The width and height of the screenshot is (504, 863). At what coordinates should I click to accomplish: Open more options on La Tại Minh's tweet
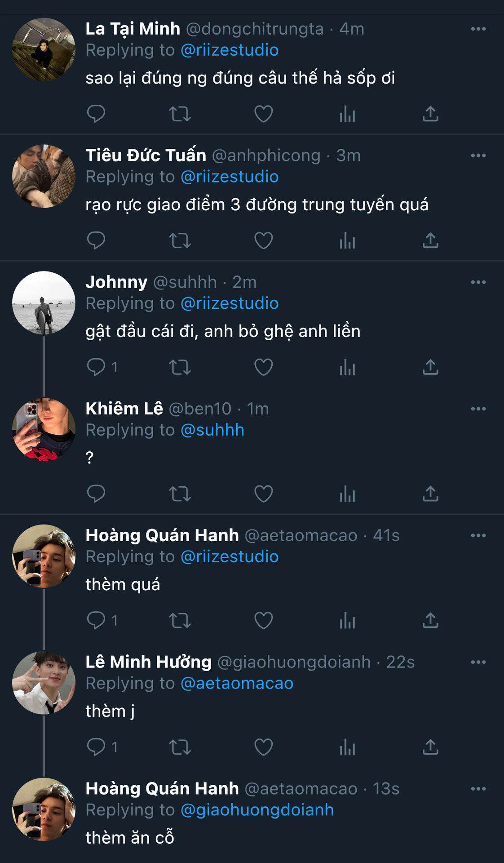point(478,29)
